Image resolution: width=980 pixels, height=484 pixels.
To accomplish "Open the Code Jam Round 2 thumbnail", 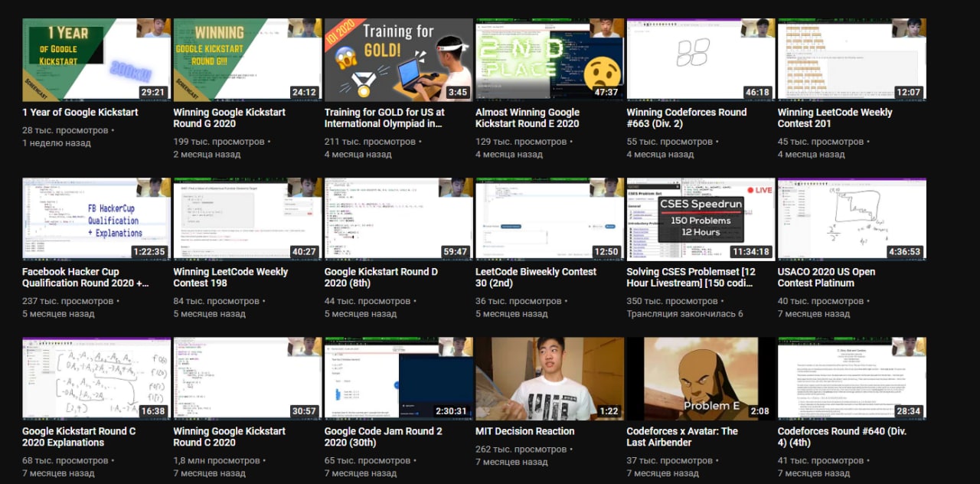I will (x=398, y=378).
